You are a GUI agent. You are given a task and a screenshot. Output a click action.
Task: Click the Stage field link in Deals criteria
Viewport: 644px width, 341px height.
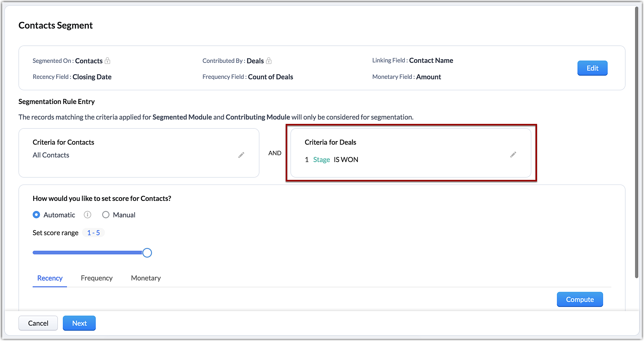point(321,160)
